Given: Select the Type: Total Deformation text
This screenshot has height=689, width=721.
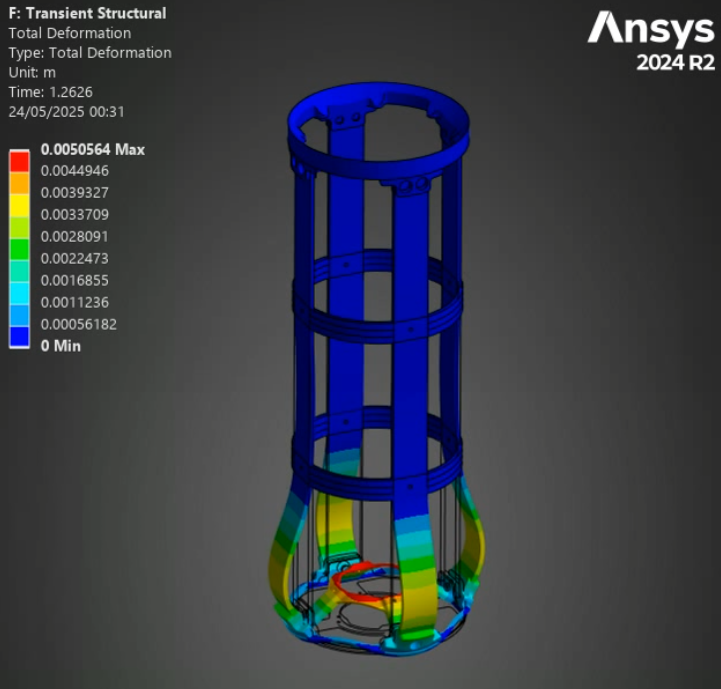Looking at the screenshot, I should [89, 53].
